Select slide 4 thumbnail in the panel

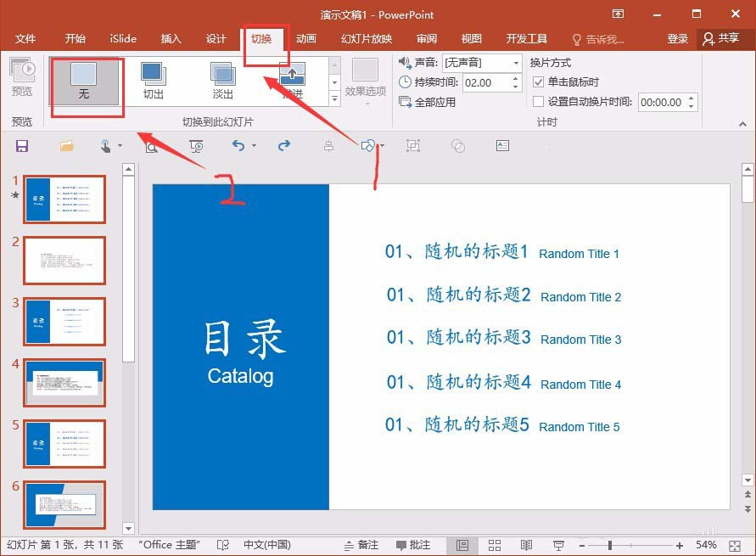tap(64, 382)
